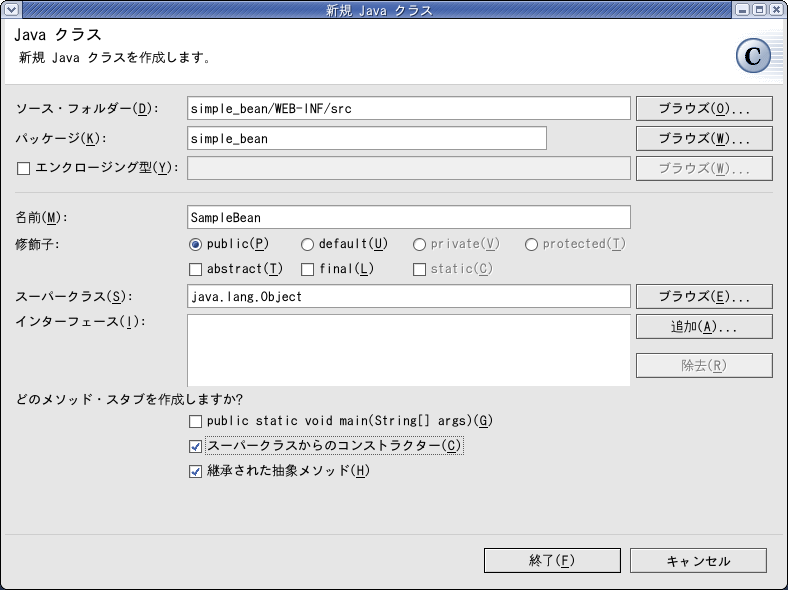Enable public static void main stub checkbox
The height and width of the screenshot is (590, 788).
tap(195, 421)
